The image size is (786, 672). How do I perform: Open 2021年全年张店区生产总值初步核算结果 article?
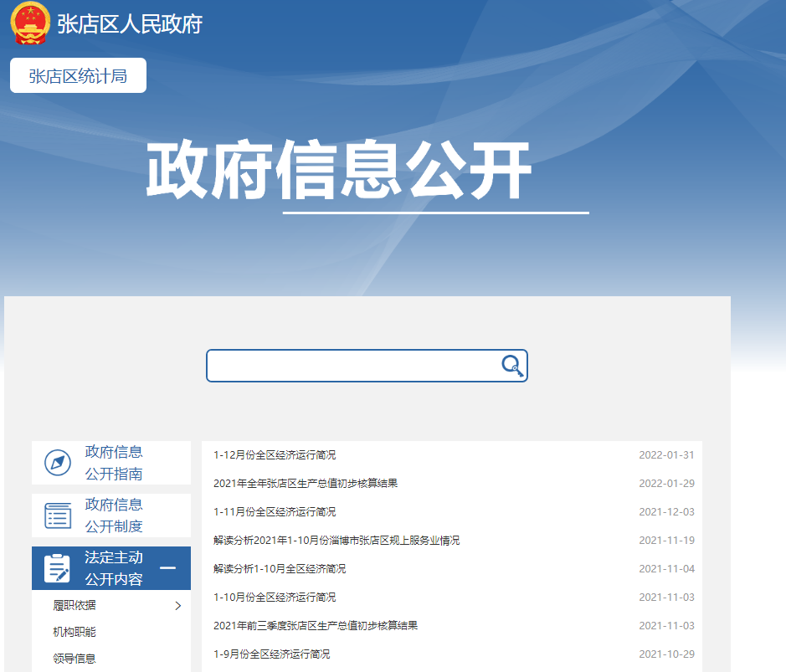[x=306, y=484]
